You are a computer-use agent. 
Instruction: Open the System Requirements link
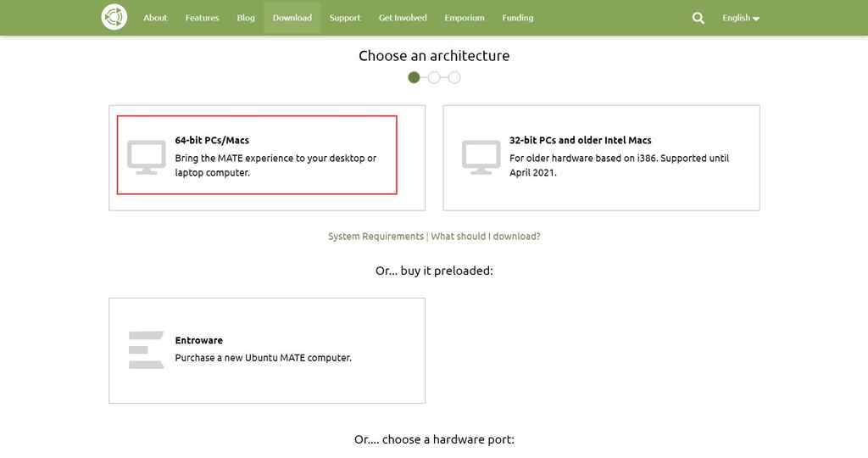(x=376, y=237)
